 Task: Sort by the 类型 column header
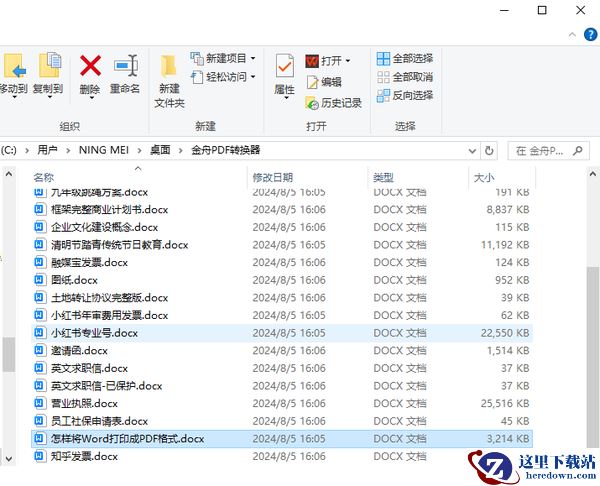tap(383, 178)
